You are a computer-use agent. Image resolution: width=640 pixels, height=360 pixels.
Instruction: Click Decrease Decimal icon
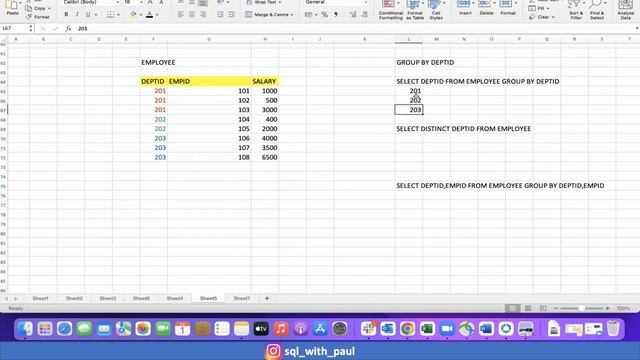point(364,15)
